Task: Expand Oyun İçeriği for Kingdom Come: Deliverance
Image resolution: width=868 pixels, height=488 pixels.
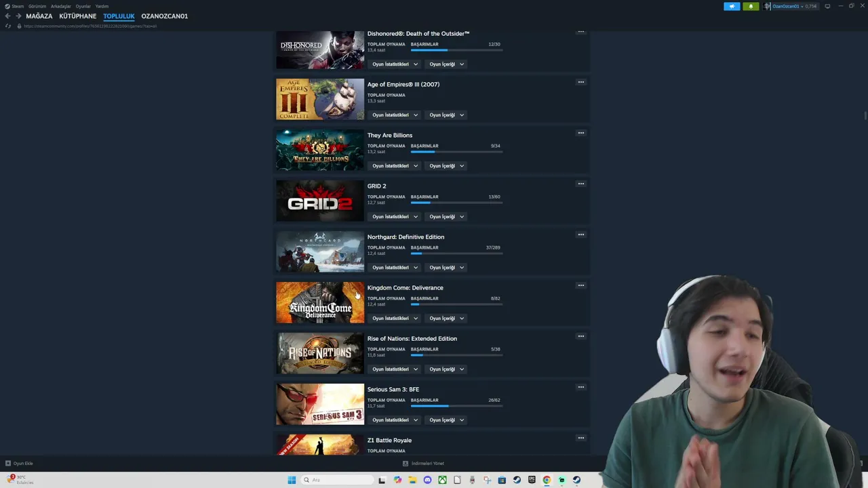Action: point(446,319)
